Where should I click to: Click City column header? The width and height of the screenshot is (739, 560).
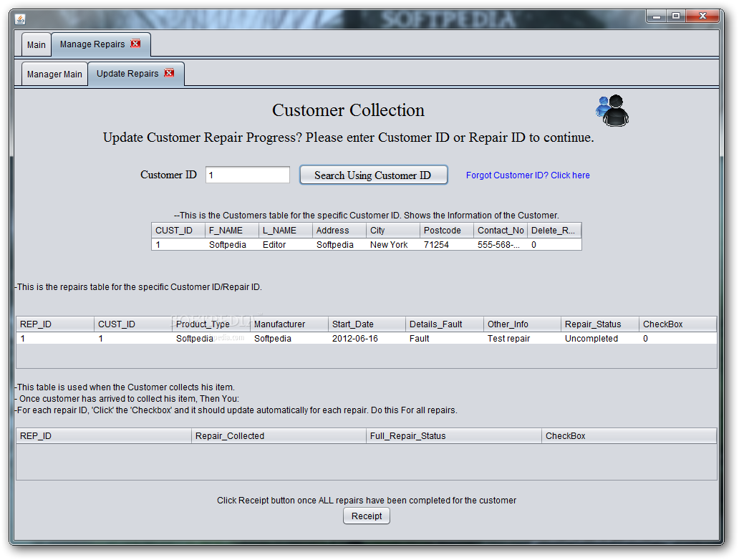[393, 230]
